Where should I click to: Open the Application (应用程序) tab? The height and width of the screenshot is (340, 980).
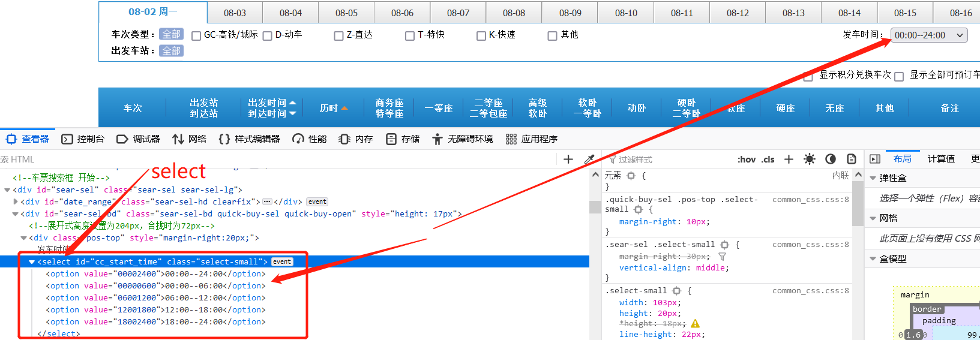[532, 139]
